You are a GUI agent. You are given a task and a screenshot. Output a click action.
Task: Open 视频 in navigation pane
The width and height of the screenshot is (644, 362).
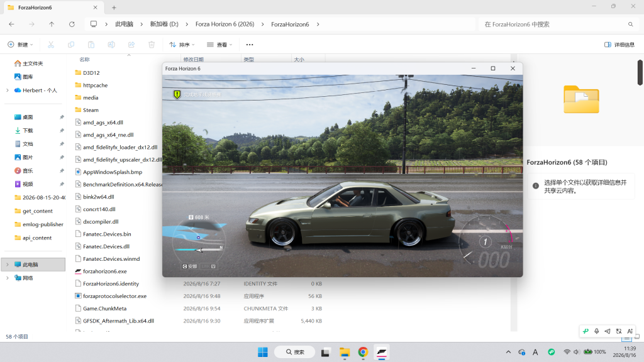pyautogui.click(x=28, y=184)
